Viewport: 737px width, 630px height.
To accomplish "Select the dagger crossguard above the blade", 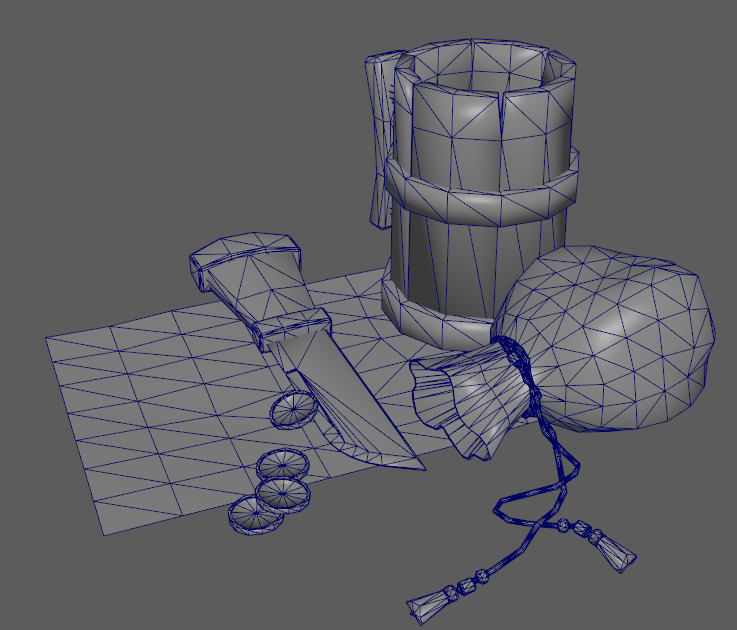I will click(x=291, y=331).
